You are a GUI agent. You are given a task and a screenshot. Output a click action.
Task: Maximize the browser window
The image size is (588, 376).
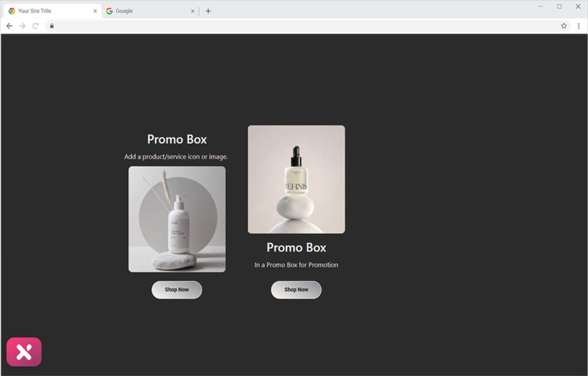pyautogui.click(x=559, y=6)
